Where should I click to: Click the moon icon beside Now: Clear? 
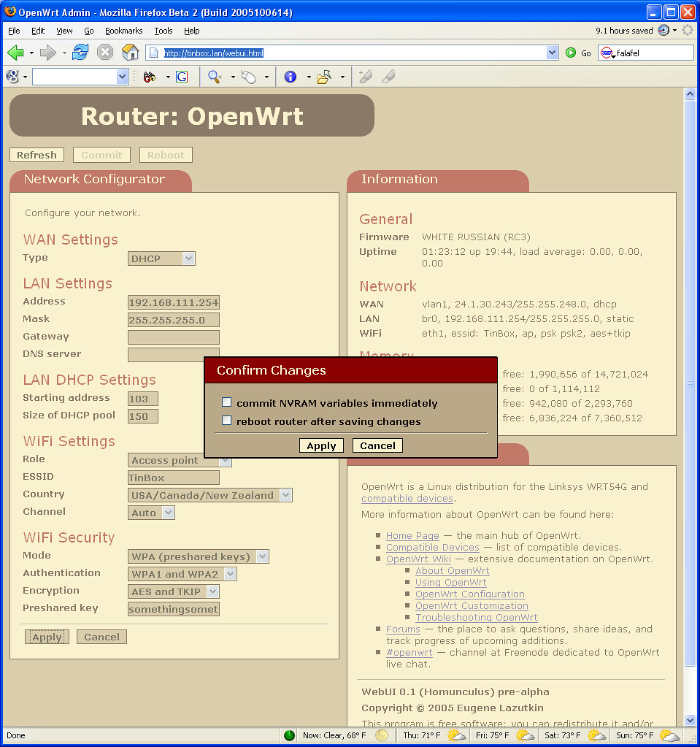[382, 735]
